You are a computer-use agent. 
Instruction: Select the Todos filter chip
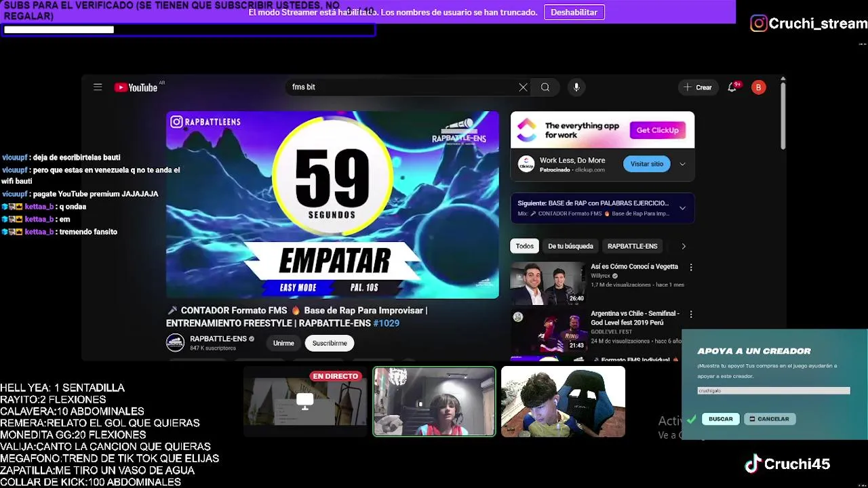pyautogui.click(x=524, y=246)
